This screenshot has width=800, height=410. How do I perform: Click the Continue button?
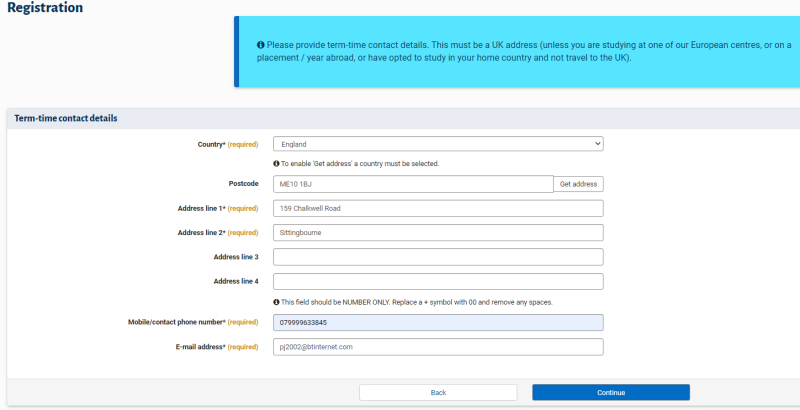click(611, 393)
